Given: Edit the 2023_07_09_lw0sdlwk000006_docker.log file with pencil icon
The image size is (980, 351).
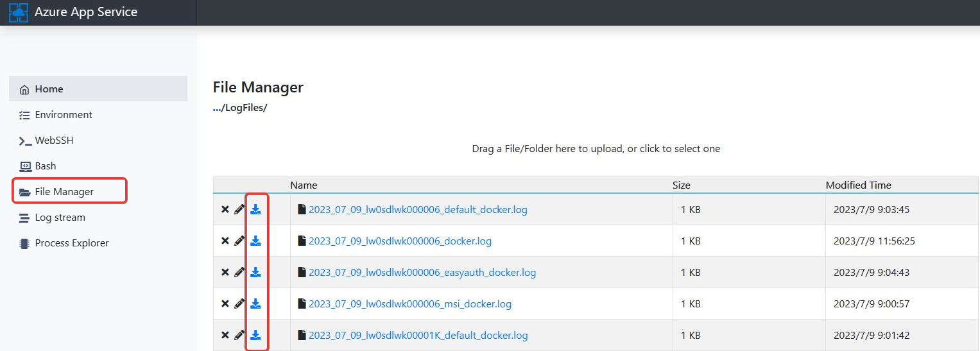Looking at the screenshot, I should point(239,241).
